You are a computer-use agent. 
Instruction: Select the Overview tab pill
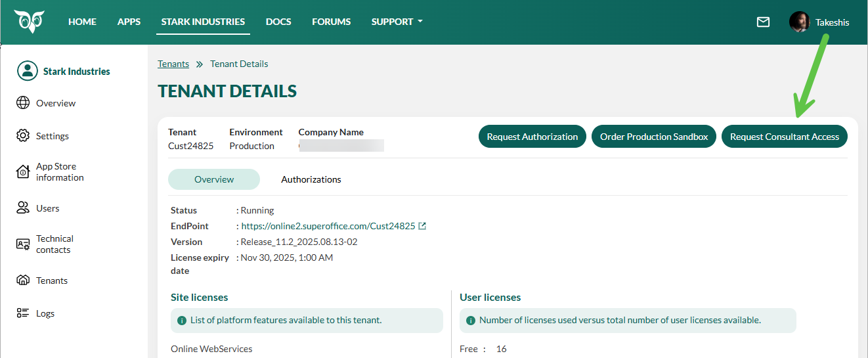(214, 179)
